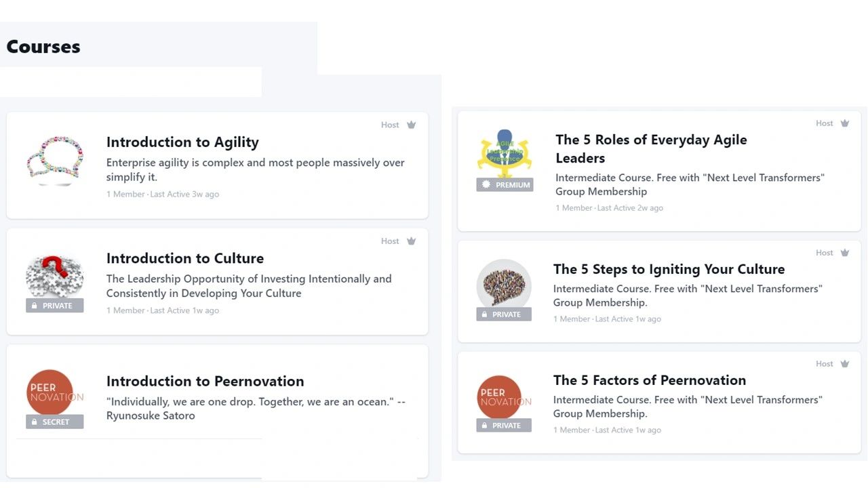
Task: Click PREMIUM badge on Agile Leaders course
Action: coord(505,184)
